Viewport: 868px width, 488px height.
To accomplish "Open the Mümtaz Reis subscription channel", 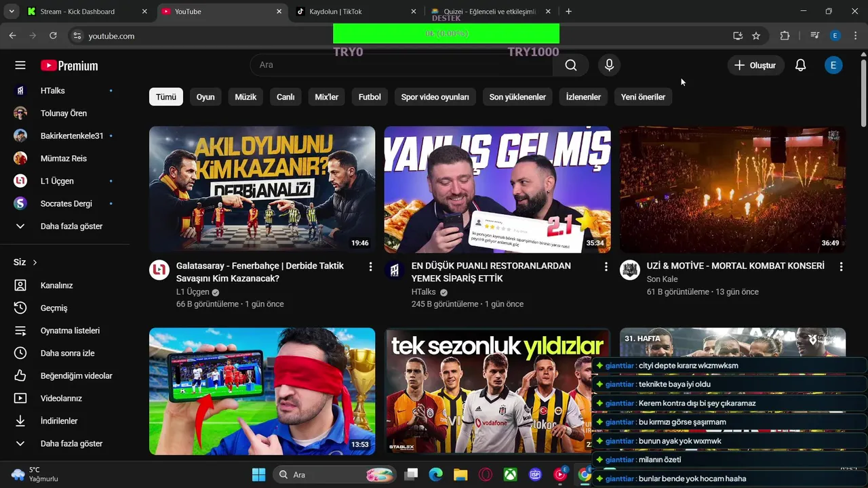I will [64, 159].
